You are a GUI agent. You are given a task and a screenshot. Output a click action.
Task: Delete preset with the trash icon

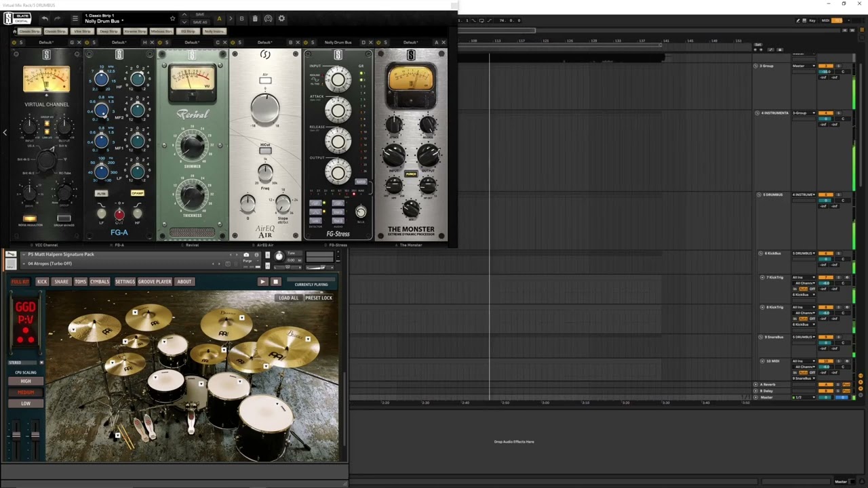[255, 19]
